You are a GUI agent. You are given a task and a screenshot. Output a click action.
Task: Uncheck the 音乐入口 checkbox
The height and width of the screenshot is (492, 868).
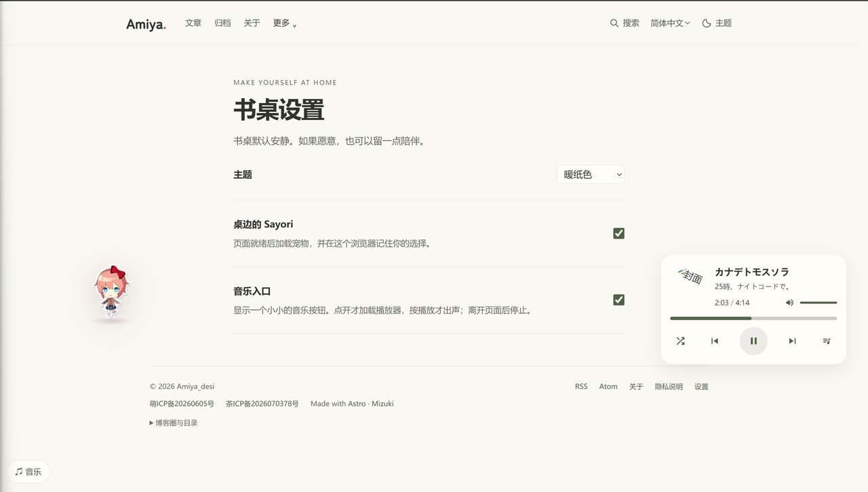618,300
